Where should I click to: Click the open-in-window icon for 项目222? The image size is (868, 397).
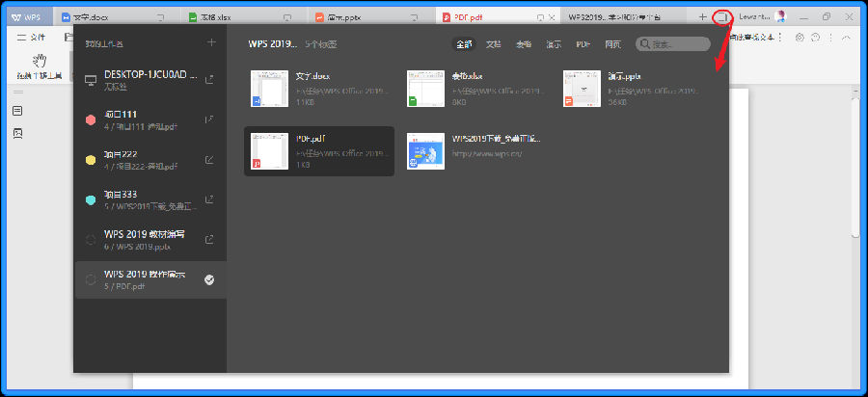point(210,159)
